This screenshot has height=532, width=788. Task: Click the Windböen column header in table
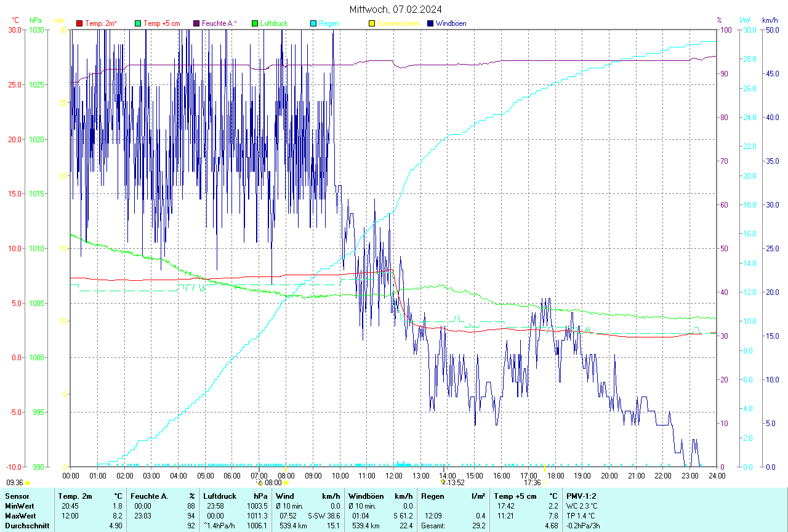point(366,496)
